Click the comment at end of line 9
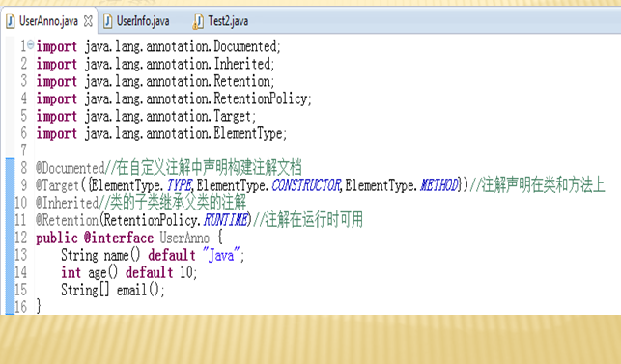The height and width of the screenshot is (364, 621). point(537,185)
